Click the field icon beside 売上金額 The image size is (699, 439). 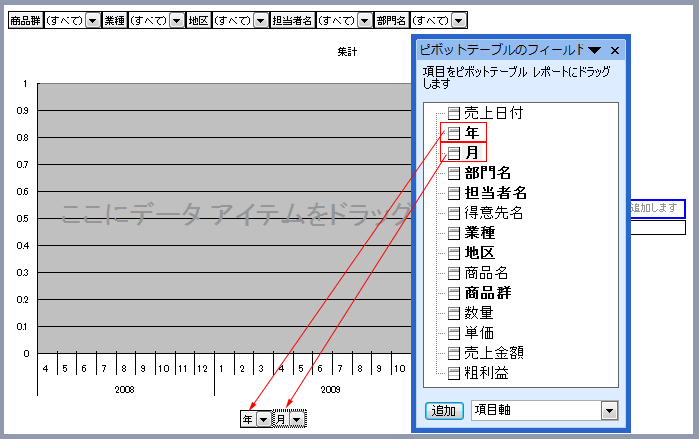tap(454, 353)
